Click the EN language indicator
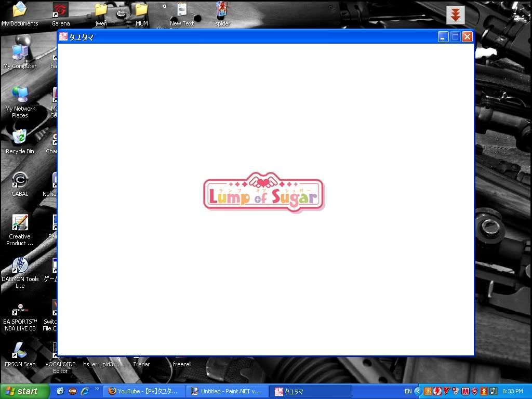The width and height of the screenshot is (532, 399). click(408, 391)
